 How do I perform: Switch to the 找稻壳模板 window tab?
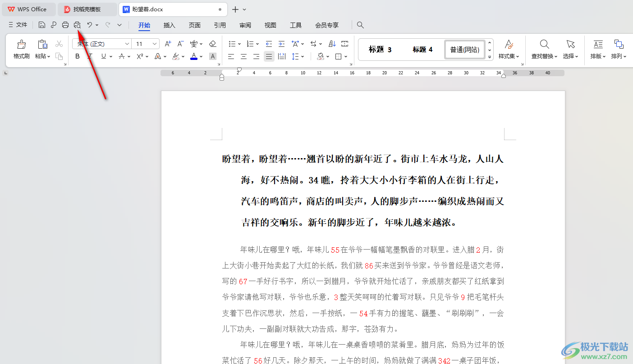click(87, 9)
